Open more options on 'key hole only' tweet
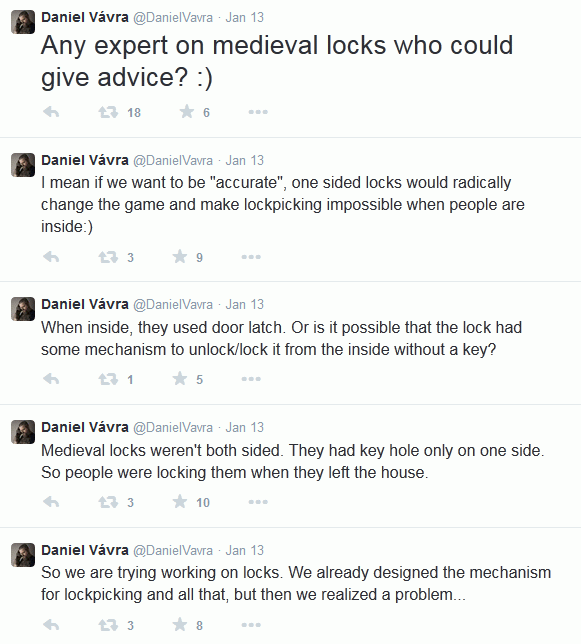This screenshot has height=644, width=581. [x=258, y=502]
